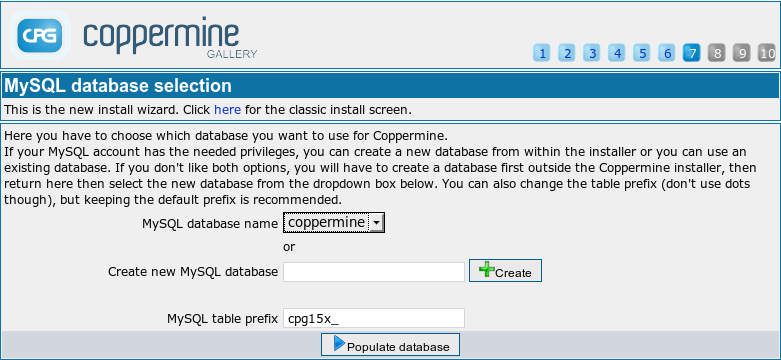Return to wizard step 6 icon
Viewport: 781px width, 360px height.
(667, 53)
